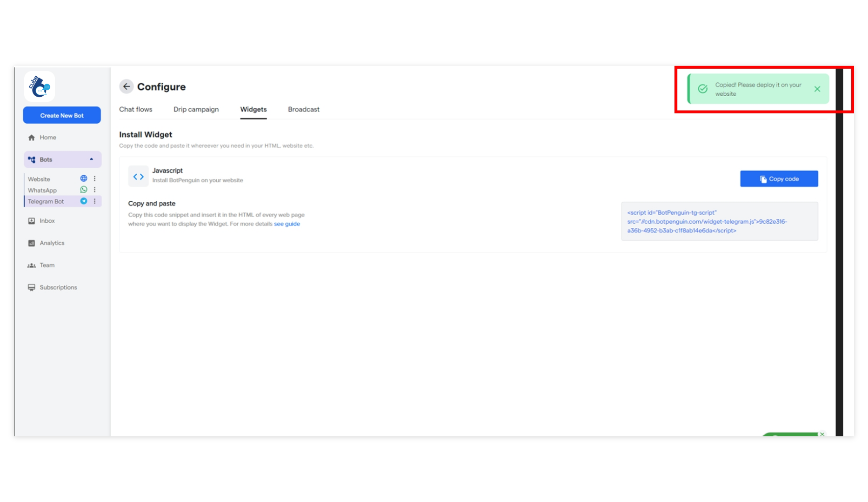Click the WhatsApp green icon
The width and height of the screenshot is (868, 502).
[x=84, y=190]
